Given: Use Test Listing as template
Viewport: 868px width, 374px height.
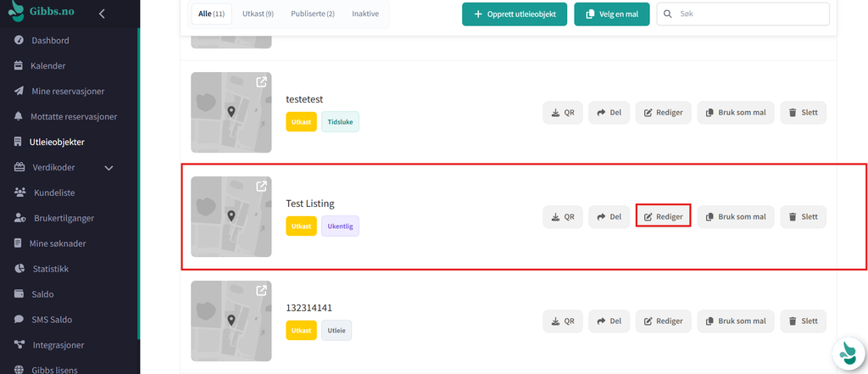Looking at the screenshot, I should click(x=736, y=216).
